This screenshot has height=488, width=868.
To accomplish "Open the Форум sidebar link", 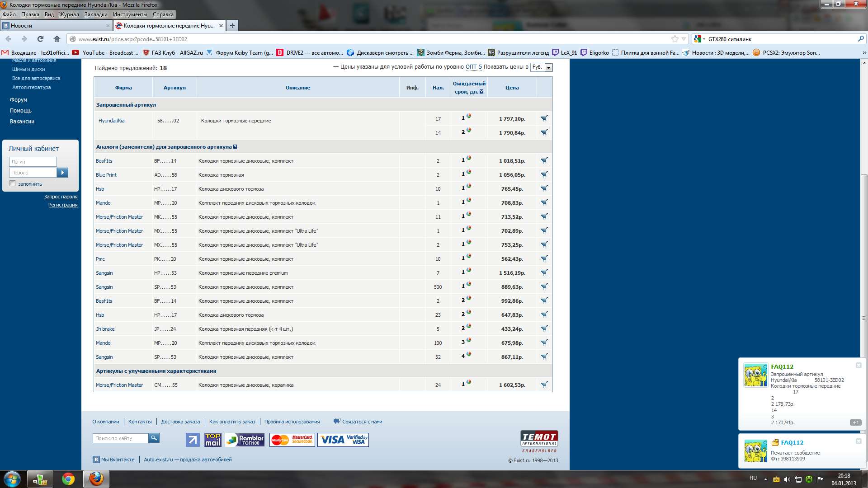I will click(19, 99).
